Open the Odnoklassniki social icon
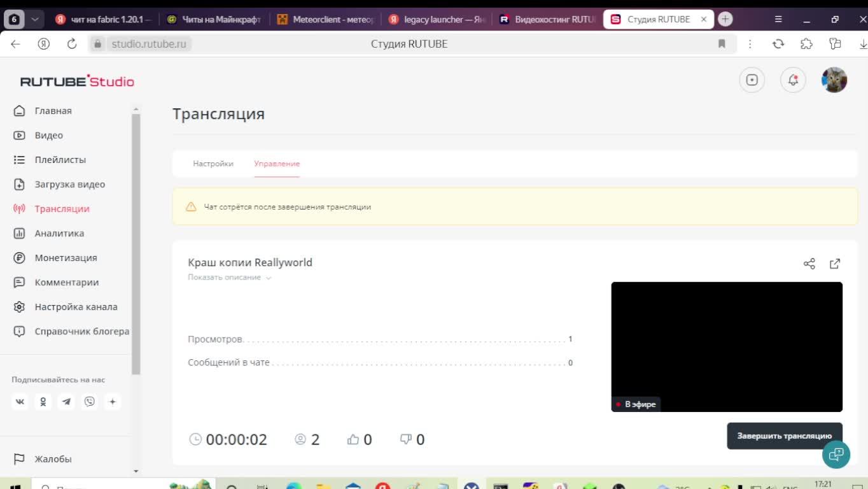Image resolution: width=868 pixels, height=489 pixels. coord(43,402)
